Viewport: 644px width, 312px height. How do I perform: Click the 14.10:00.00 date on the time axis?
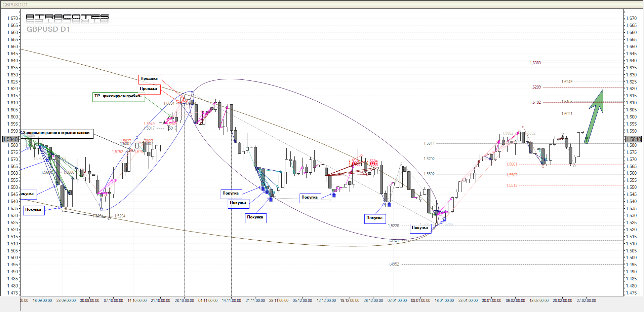point(137,301)
